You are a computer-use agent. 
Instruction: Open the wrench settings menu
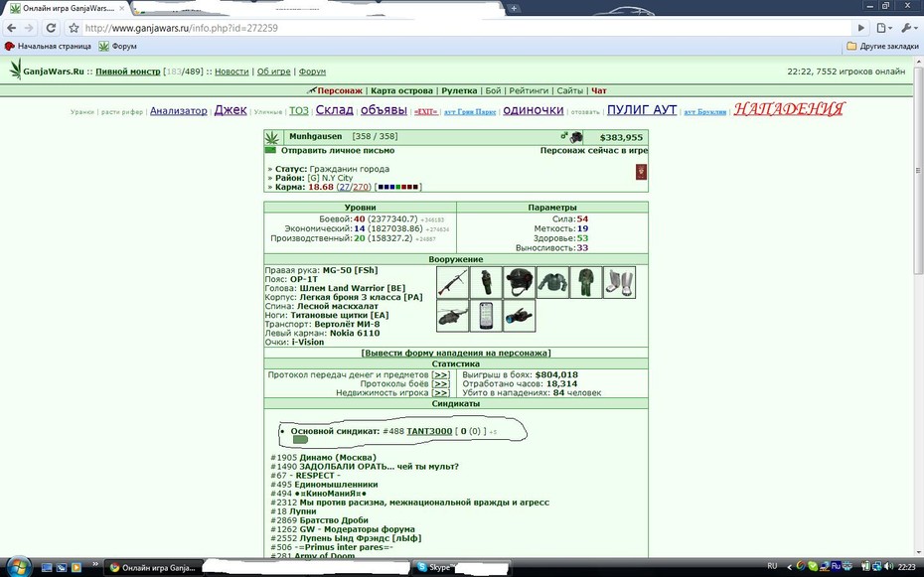tap(907, 28)
